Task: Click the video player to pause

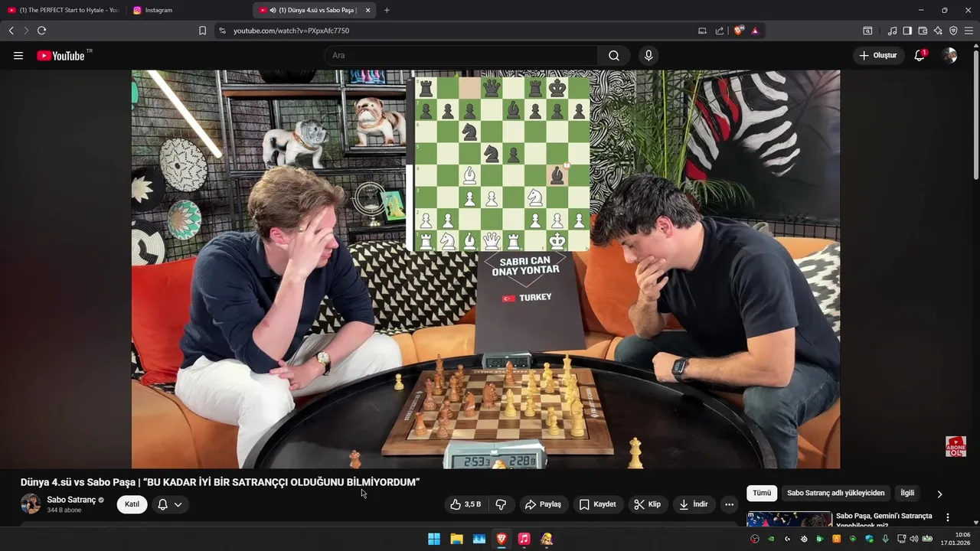Action: click(x=485, y=269)
